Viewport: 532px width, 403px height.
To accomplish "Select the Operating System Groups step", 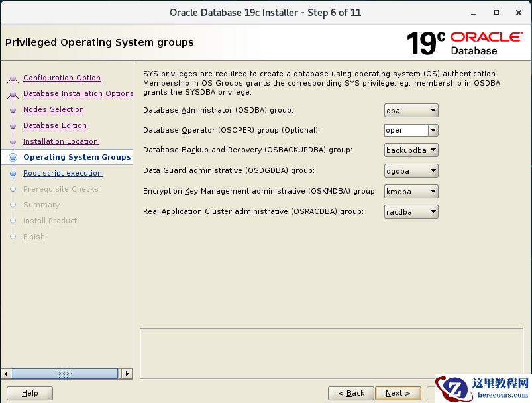I will 77,157.
